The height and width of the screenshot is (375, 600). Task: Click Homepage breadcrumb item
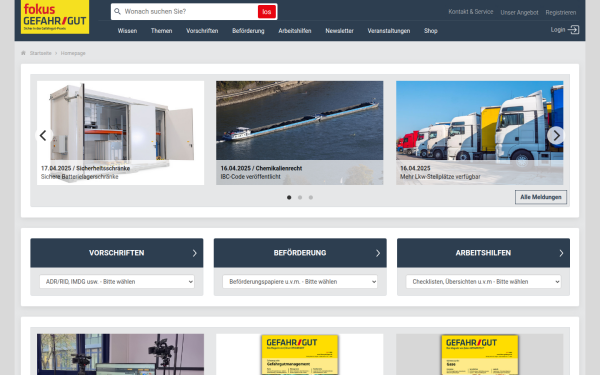73,53
